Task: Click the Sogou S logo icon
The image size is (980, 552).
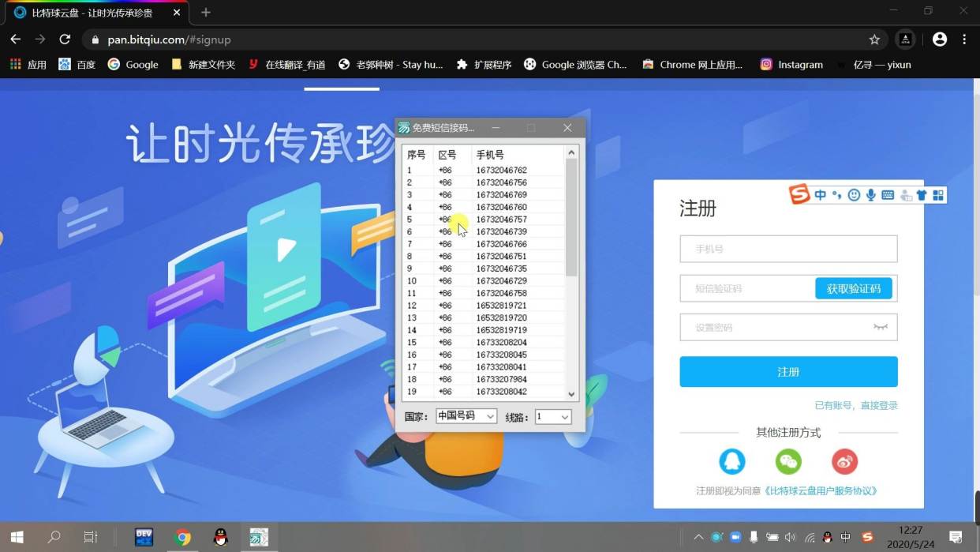Action: [x=799, y=194]
